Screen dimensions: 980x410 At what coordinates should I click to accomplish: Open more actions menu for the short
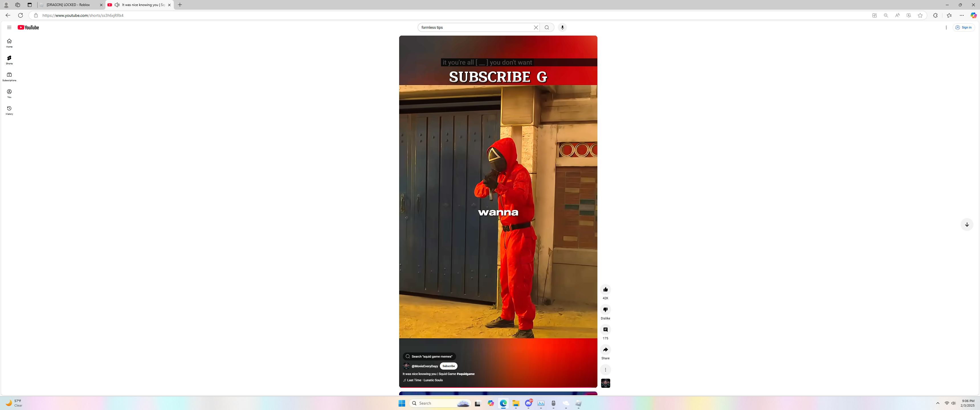click(605, 370)
